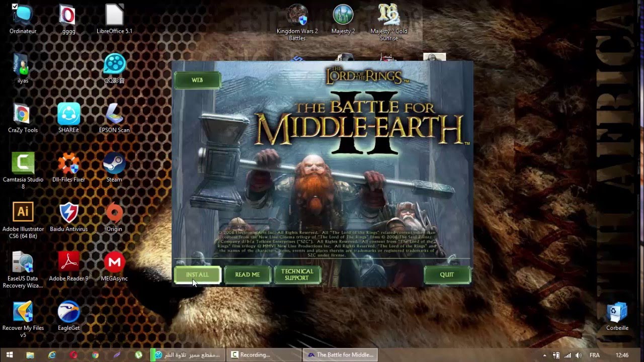Open Recover My Files v5 icon
Screen dimensions: 644x362
23,319
